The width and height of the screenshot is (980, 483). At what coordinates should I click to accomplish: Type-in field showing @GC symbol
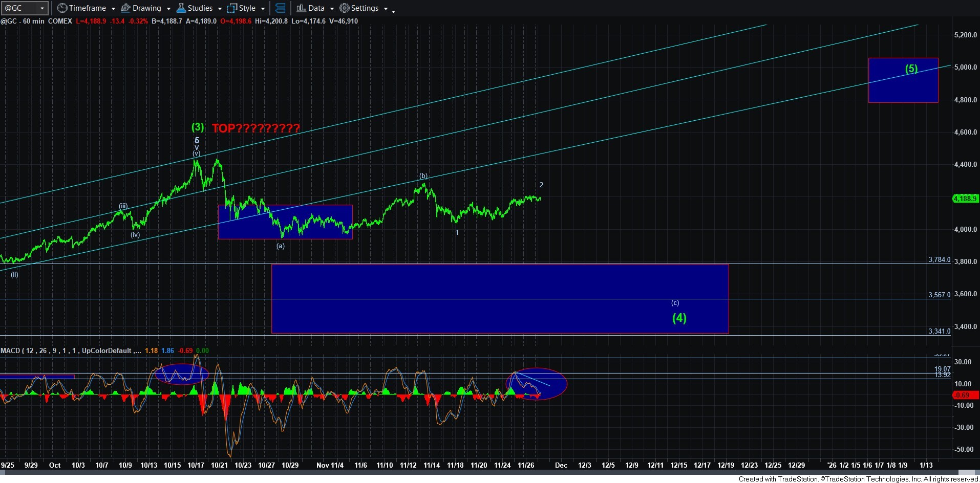[x=19, y=8]
